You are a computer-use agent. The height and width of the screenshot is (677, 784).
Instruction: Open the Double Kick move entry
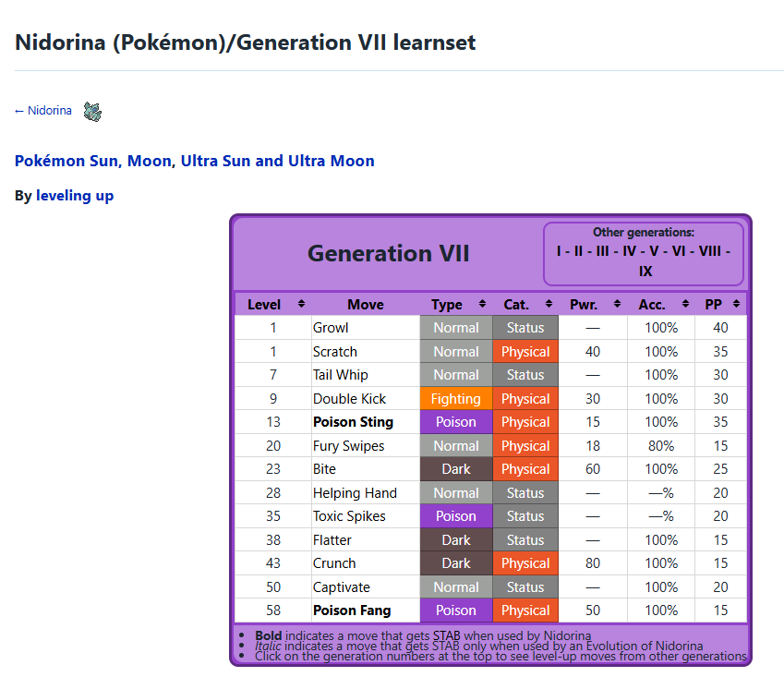[349, 398]
